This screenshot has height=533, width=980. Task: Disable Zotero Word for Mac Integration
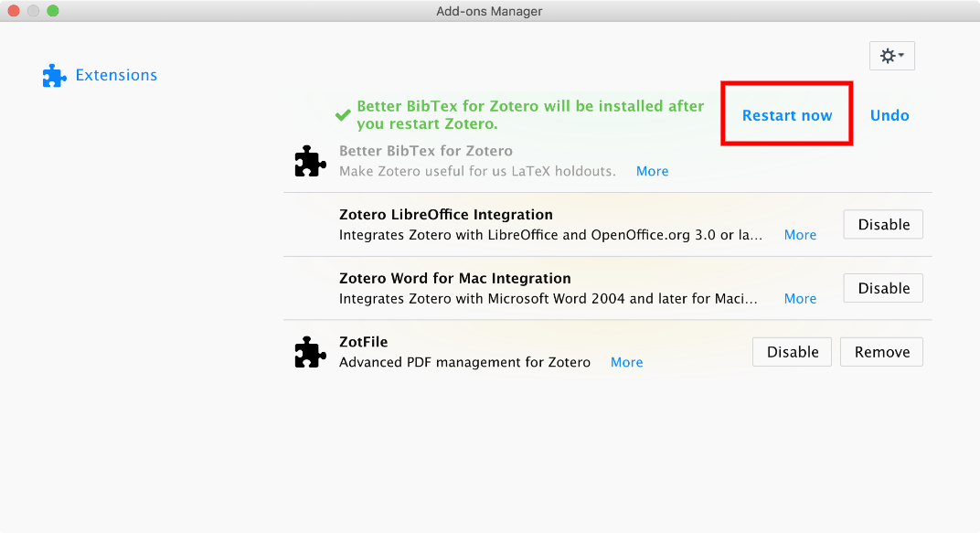click(883, 289)
